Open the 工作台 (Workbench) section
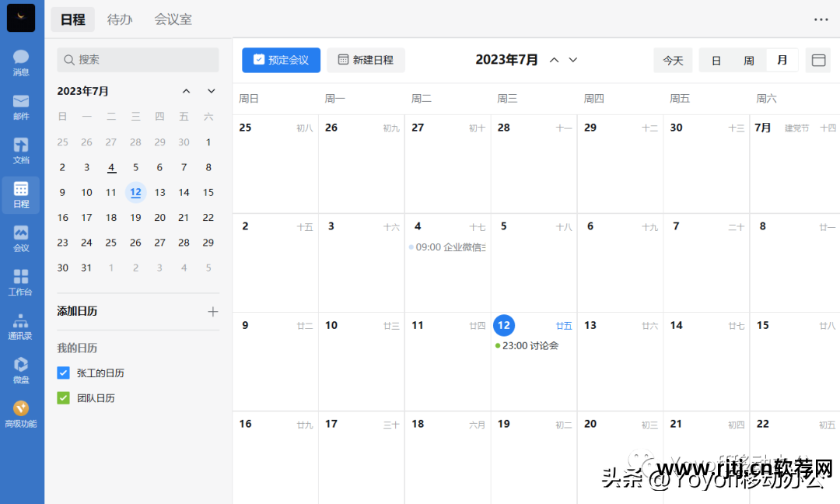 [x=21, y=282]
